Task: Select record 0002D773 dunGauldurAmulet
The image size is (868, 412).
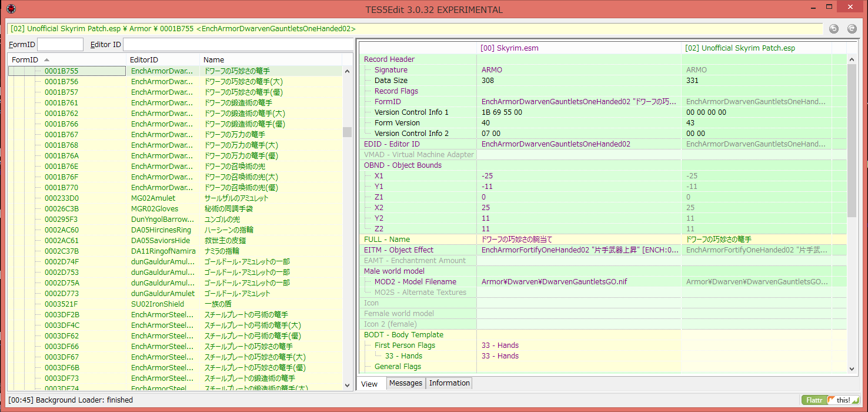Action: pyautogui.click(x=175, y=293)
